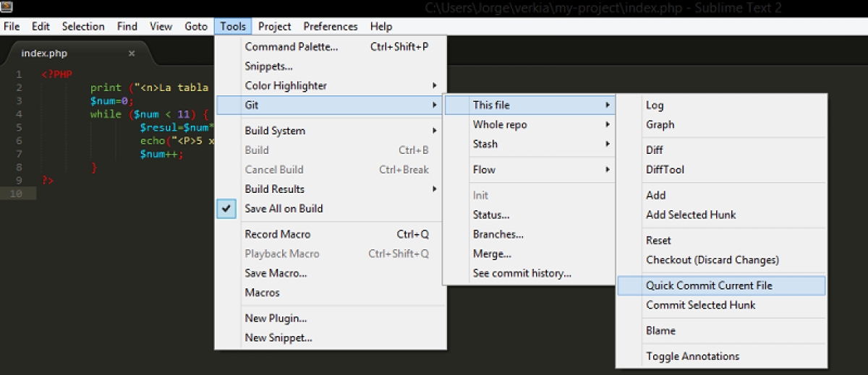
Task: Expand the Build System submenu
Action: click(x=331, y=131)
